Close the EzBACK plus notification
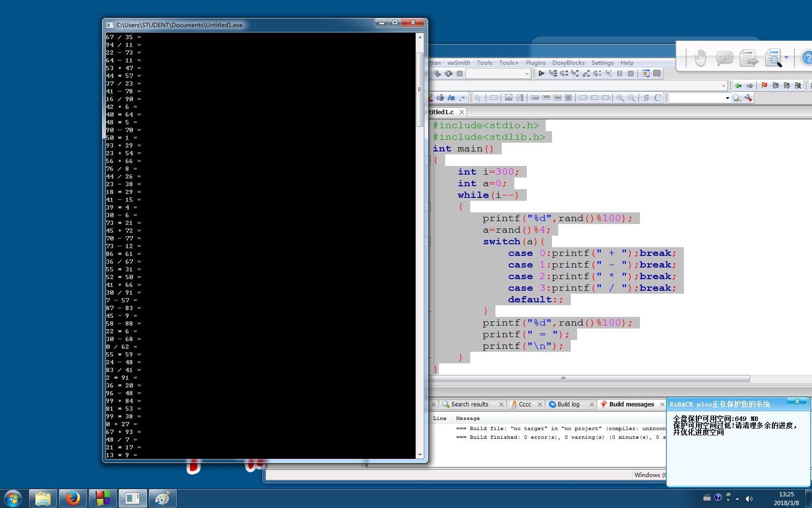This screenshot has width=812, height=508. point(797,401)
